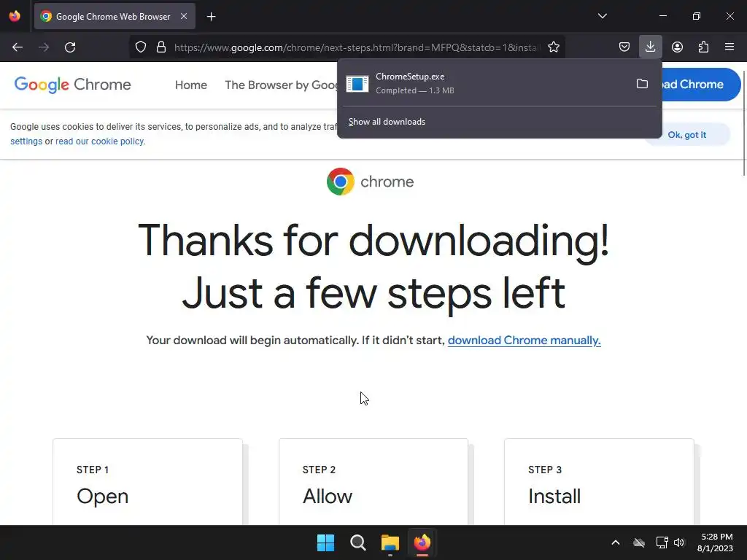
Task: Open the tracking protection shield icon
Action: click(141, 47)
